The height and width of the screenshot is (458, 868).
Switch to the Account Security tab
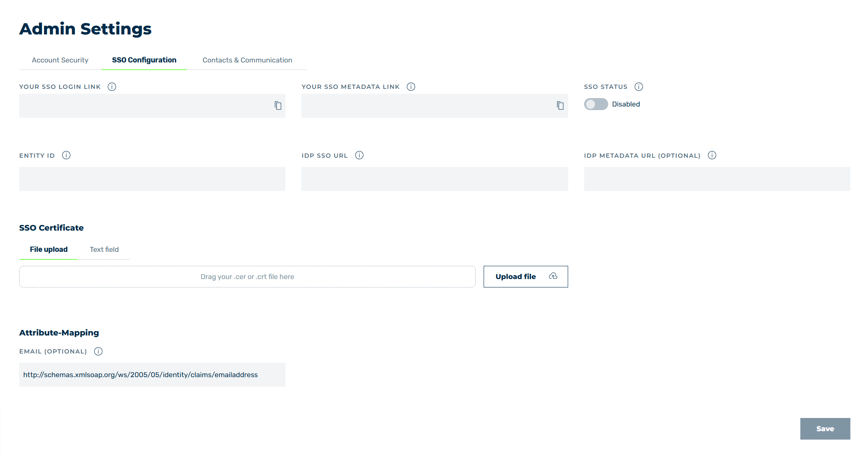click(60, 60)
